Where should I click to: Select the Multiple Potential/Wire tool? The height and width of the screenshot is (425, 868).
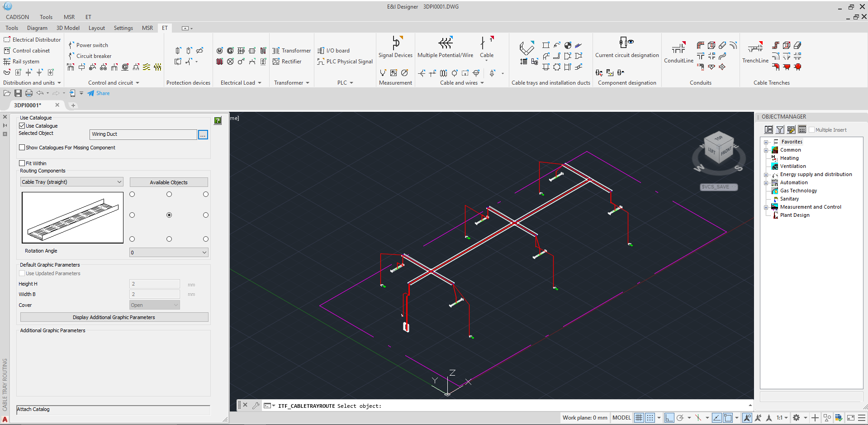pos(445,47)
